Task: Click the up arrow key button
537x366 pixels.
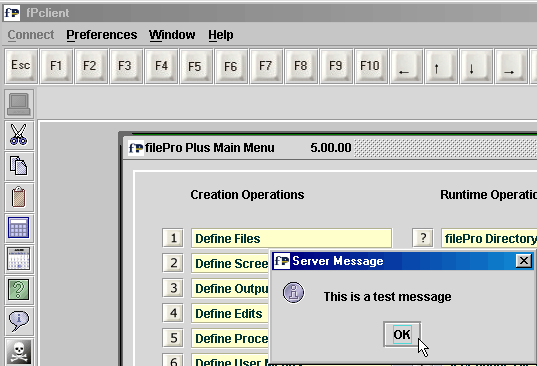Action: 441,66
